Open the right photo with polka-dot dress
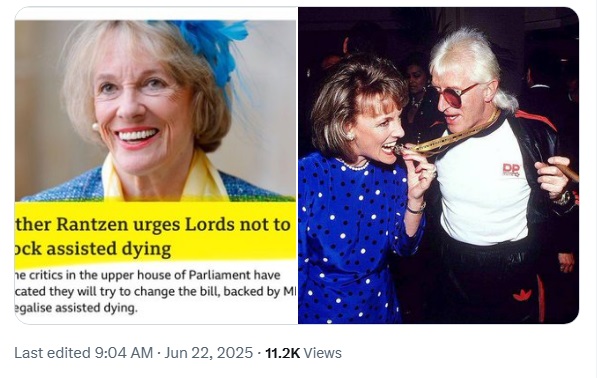Viewport: 597px width, 378px height. click(x=439, y=166)
